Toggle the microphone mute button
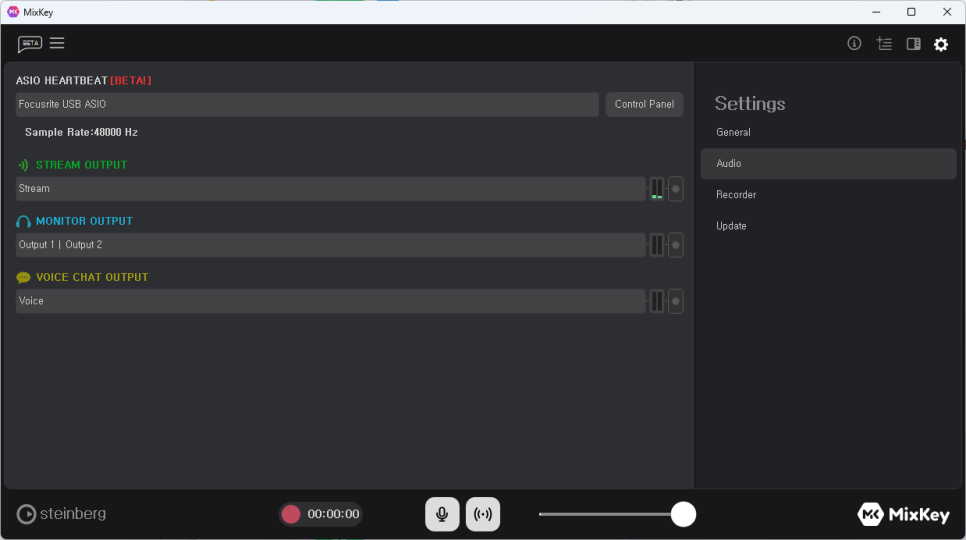Viewport: 966px width, 540px height. (442, 514)
